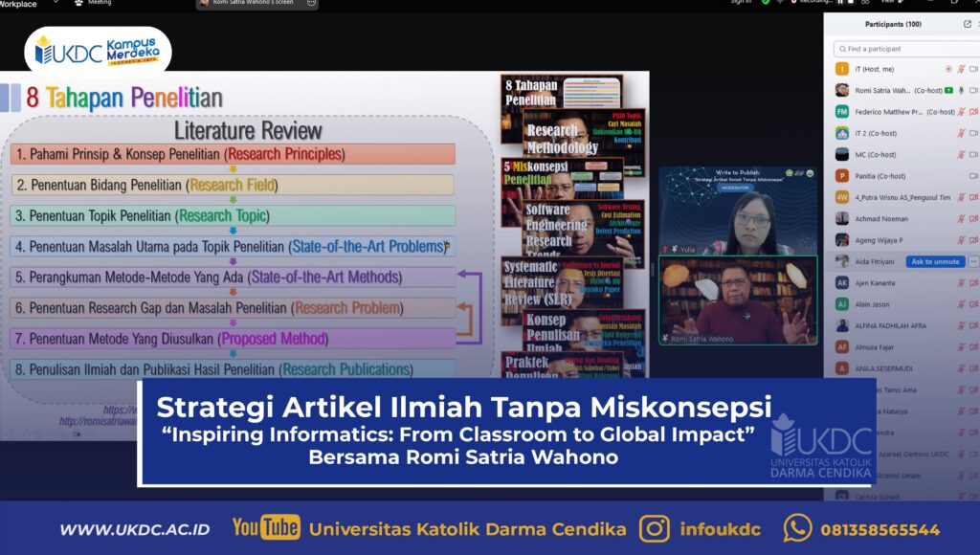Switch to the Meeting tab
This screenshot has width=980, height=555.
93,3
